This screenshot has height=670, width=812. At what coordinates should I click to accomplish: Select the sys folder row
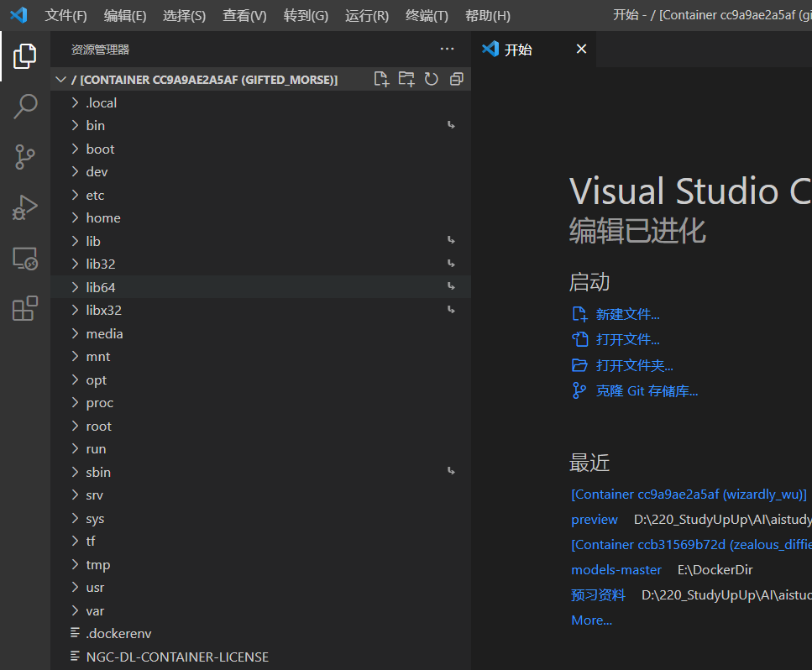260,518
